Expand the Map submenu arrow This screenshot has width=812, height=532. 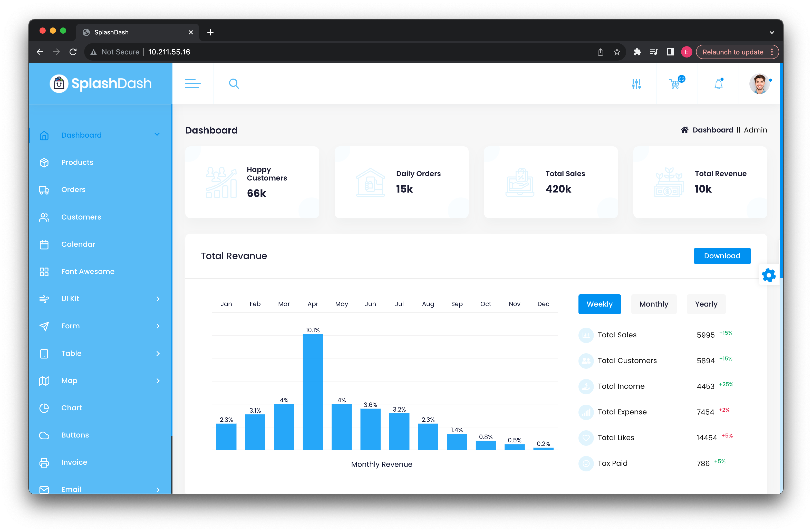pyautogui.click(x=158, y=381)
